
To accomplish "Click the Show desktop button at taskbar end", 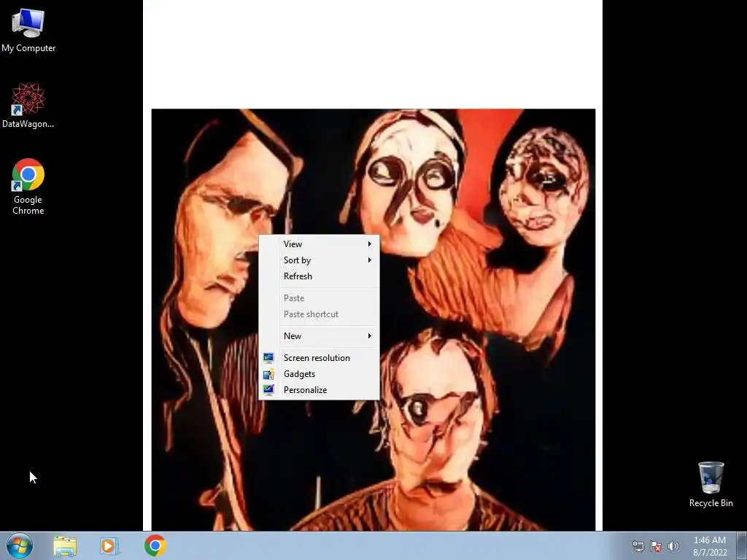I will click(742, 545).
